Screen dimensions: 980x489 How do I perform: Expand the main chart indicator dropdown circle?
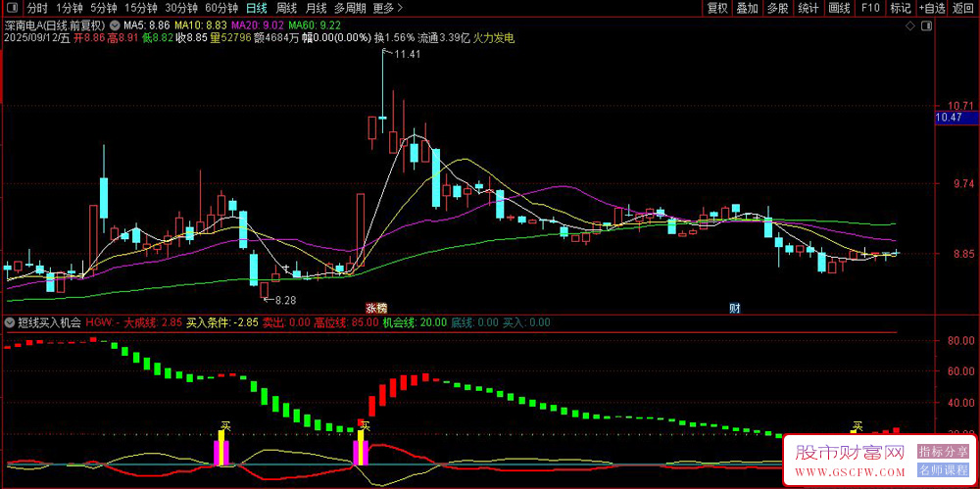115,25
